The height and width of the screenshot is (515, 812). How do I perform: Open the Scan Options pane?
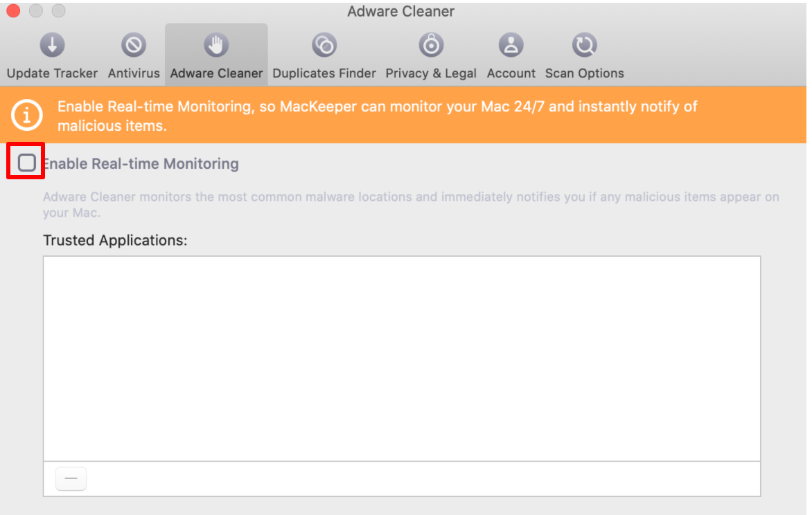point(584,55)
